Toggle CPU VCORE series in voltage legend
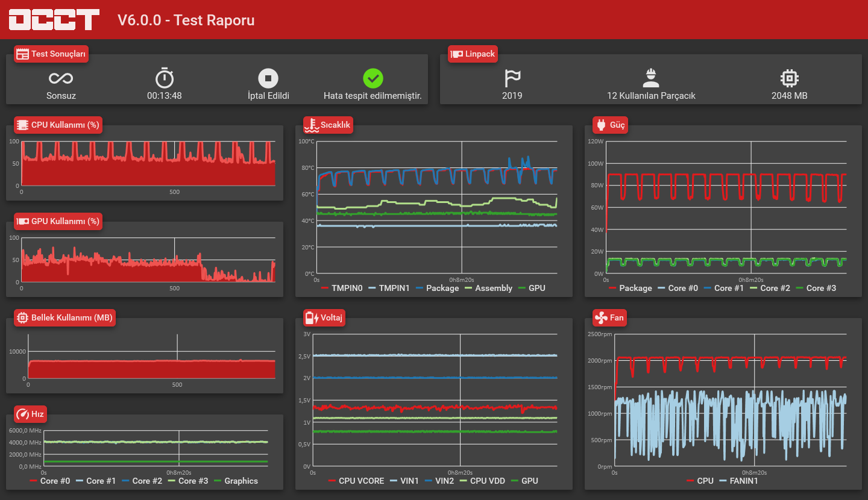Viewport: 868px width, 500px height. point(356,481)
